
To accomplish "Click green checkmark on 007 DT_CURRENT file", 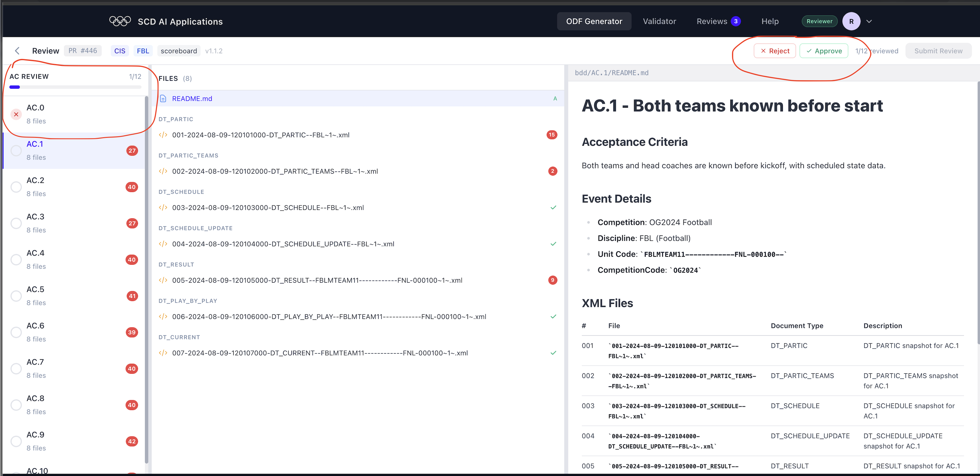I will pos(553,353).
